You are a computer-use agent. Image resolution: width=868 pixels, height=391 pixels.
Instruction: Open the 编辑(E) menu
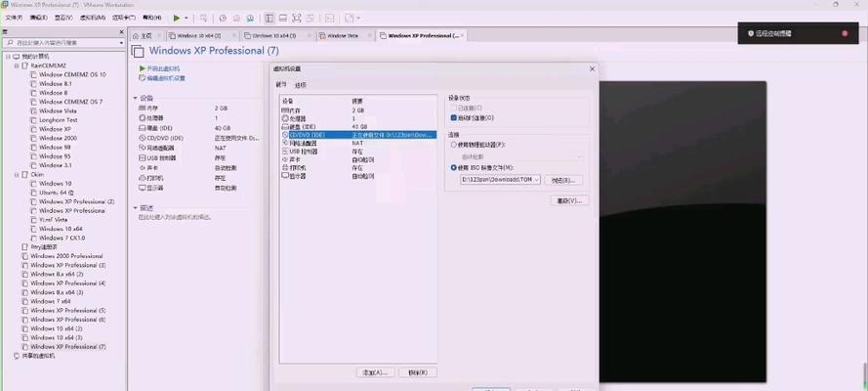[38, 18]
